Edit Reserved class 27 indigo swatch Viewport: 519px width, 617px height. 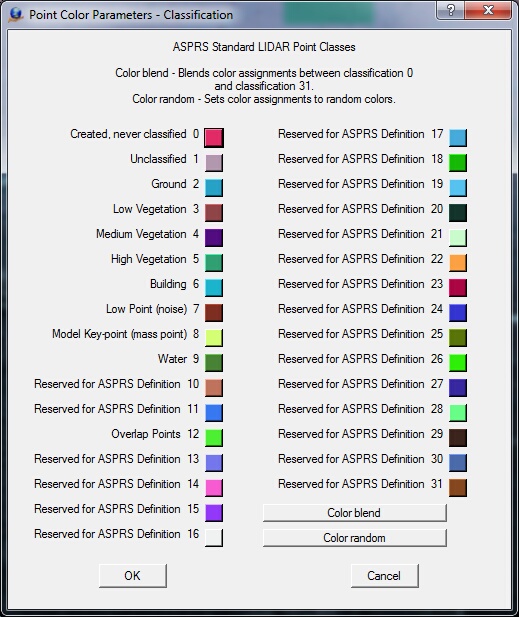[458, 388]
